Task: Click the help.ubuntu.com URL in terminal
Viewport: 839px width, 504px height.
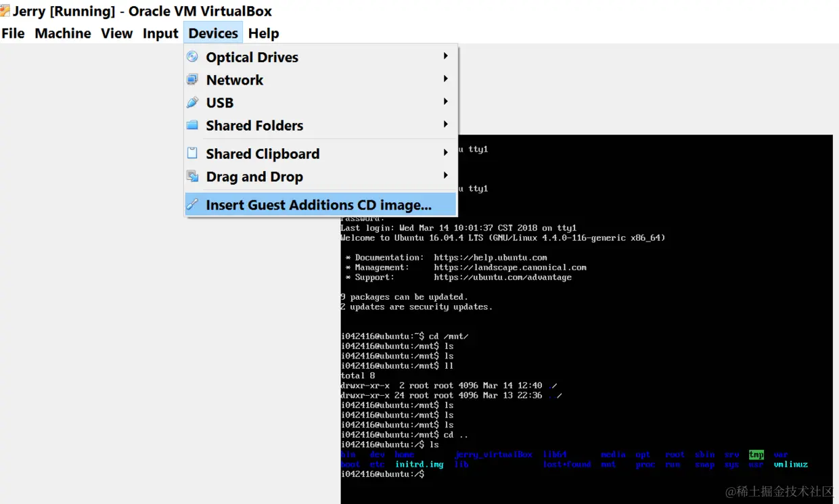Action: click(x=491, y=258)
